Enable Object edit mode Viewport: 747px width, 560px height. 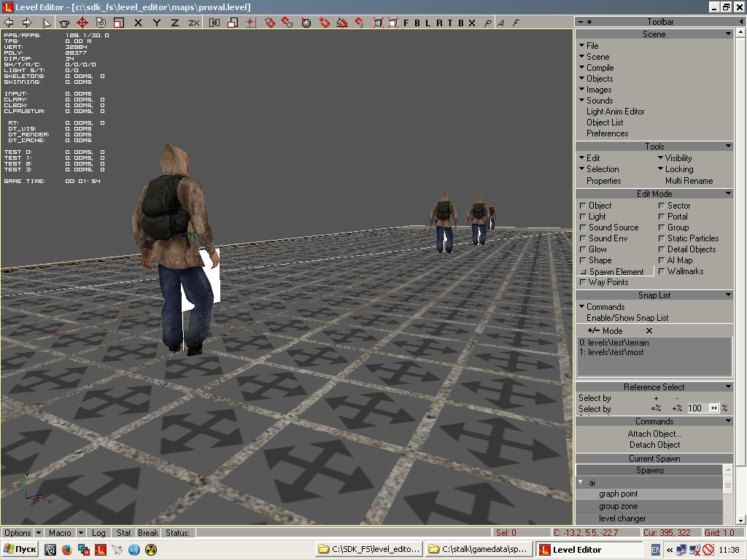[x=595, y=206]
